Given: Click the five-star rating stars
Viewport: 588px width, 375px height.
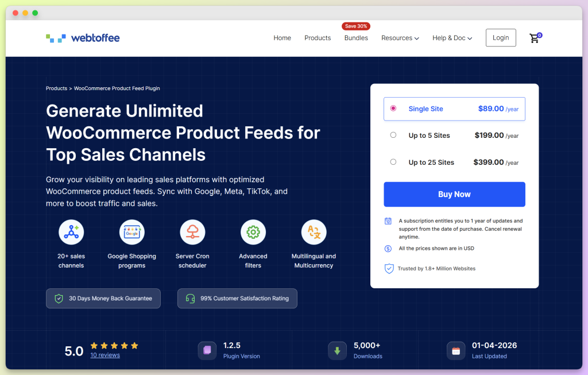Looking at the screenshot, I should pos(114,346).
